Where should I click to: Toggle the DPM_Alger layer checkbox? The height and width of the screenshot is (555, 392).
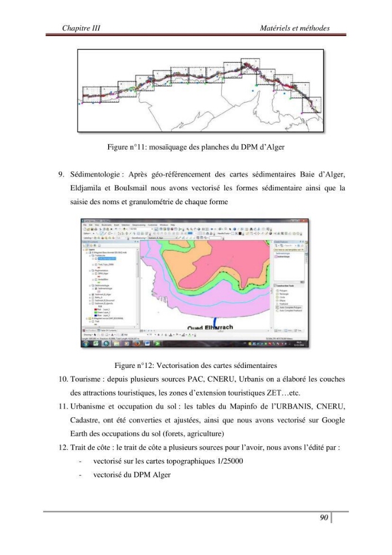coord(96,274)
